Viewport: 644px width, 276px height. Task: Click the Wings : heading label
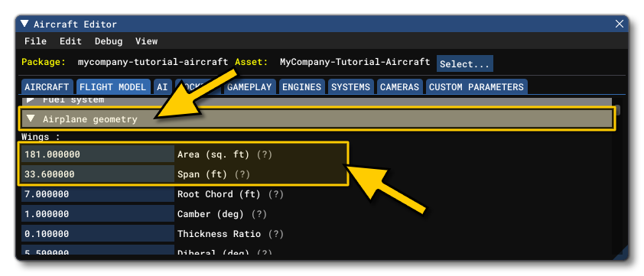pos(41,137)
